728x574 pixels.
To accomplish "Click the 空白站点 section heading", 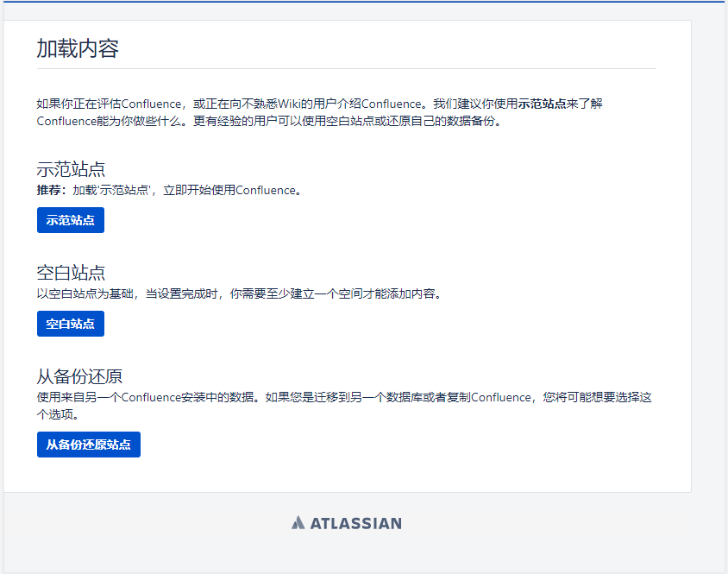I will 71,273.
